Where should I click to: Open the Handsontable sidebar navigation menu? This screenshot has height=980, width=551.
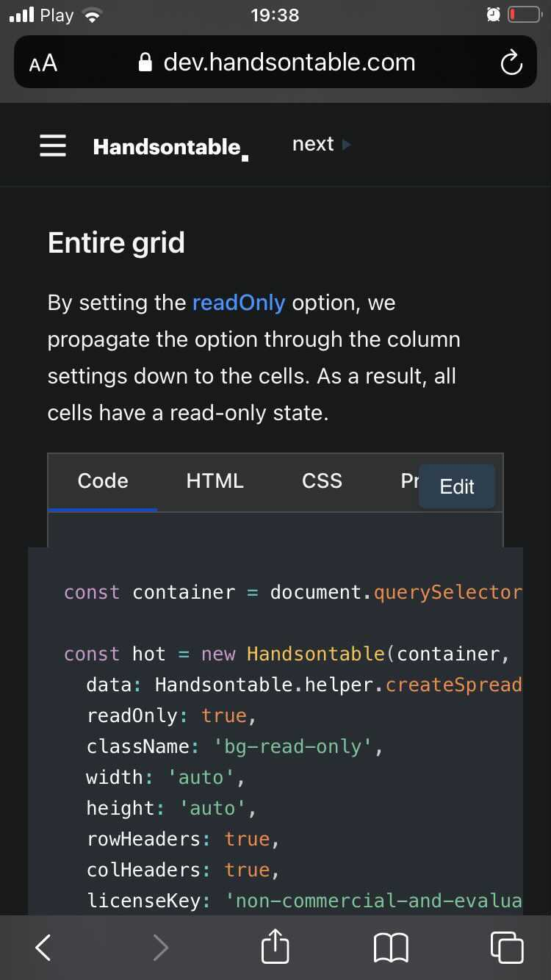click(x=52, y=145)
